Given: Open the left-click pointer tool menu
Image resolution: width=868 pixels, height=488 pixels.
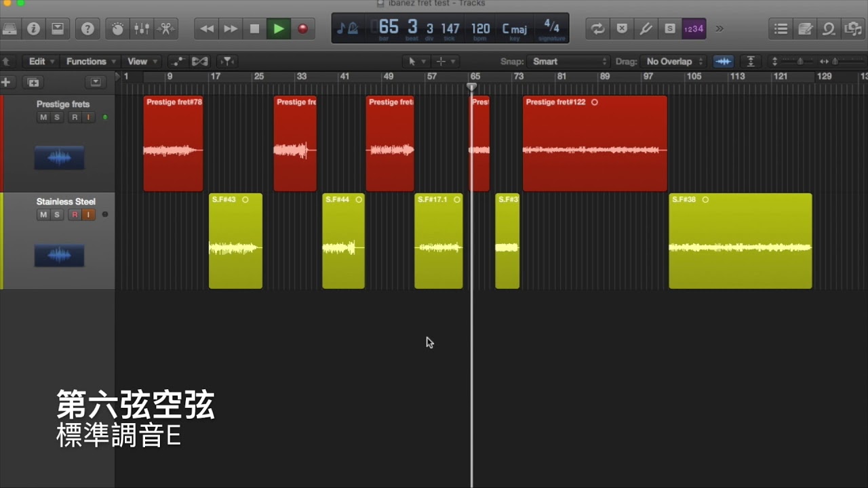Looking at the screenshot, I should [x=415, y=61].
